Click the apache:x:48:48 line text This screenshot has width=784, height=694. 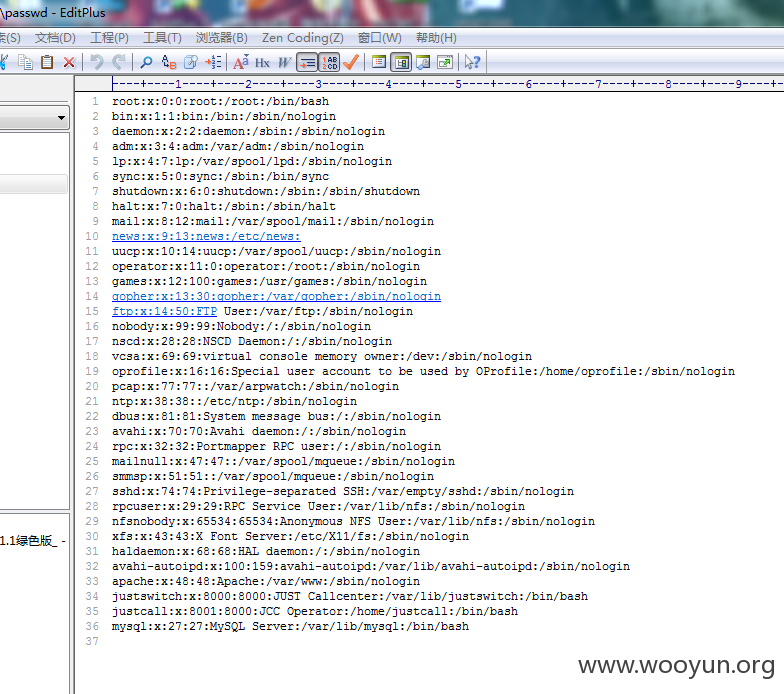pyautogui.click(x=266, y=581)
